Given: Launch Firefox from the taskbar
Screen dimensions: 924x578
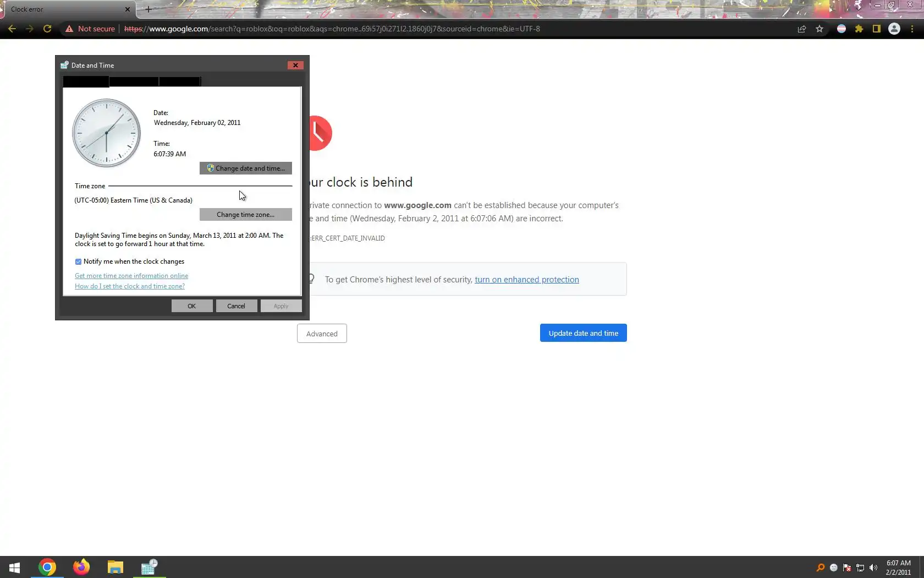Looking at the screenshot, I should pyautogui.click(x=81, y=567).
